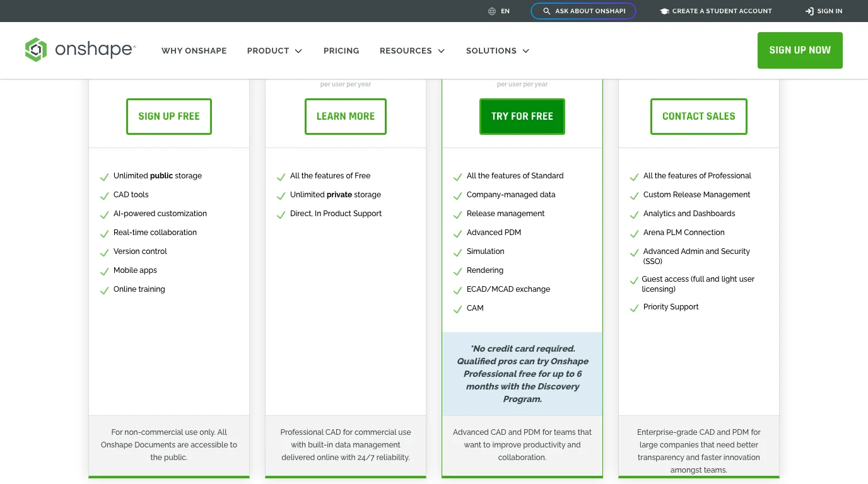The image size is (868, 484).
Task: Open the EN language selector
Action: 499,11
